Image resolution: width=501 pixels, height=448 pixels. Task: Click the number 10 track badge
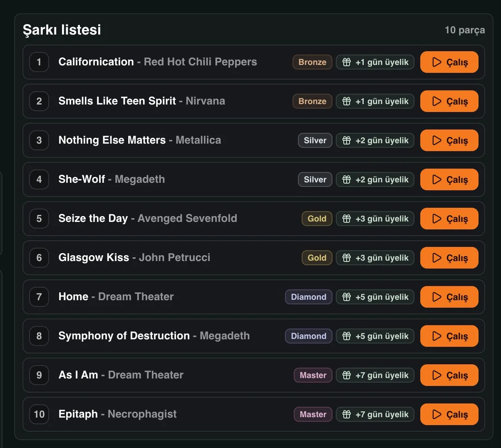click(x=39, y=414)
